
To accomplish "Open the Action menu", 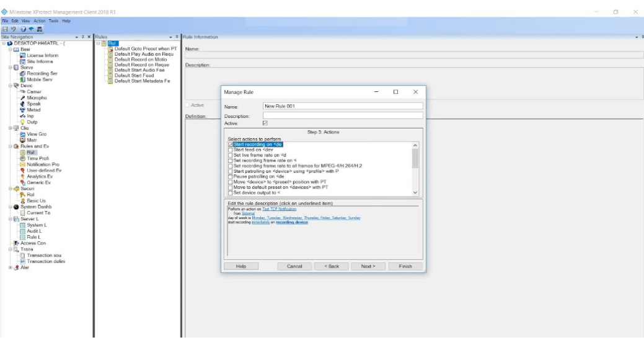I will [x=40, y=21].
